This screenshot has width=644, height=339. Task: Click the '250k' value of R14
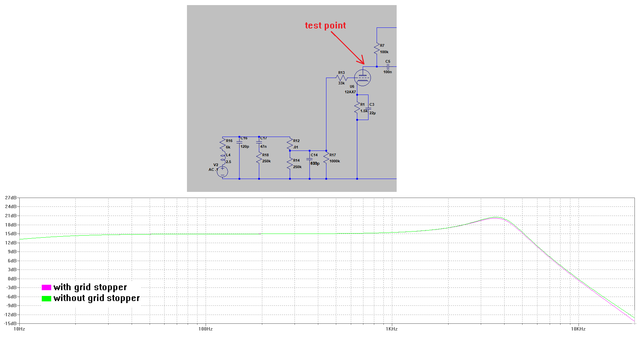[x=297, y=167]
